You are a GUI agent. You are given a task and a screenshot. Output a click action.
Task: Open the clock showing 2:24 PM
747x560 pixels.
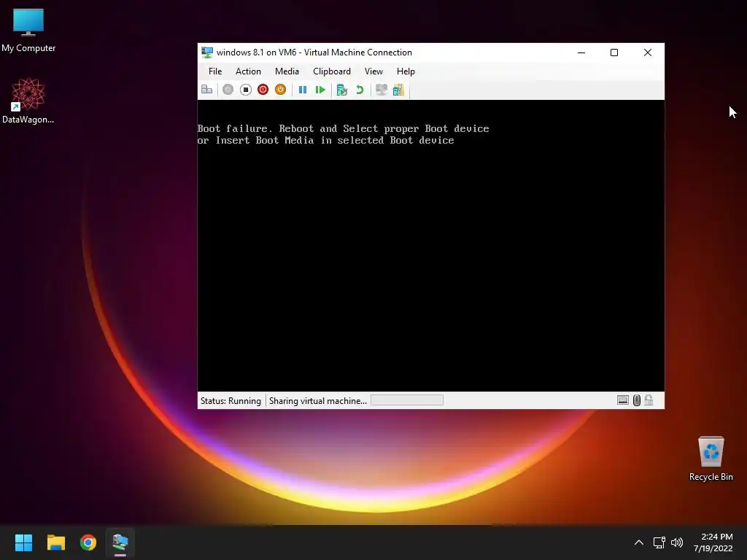point(713,542)
